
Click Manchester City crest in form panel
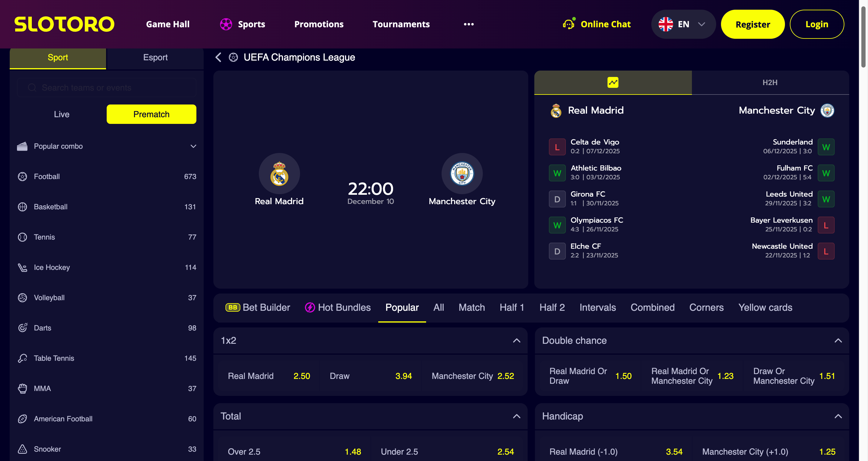(827, 111)
